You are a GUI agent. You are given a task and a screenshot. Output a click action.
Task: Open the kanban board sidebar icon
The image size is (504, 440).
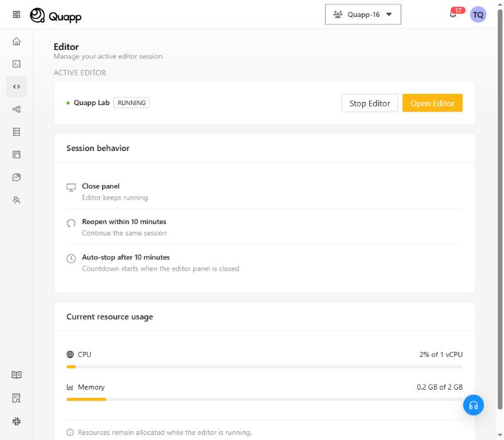[16, 155]
